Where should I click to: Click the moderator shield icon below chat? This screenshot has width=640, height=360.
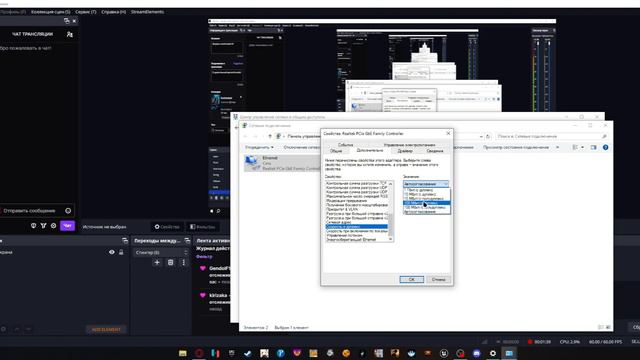[x=33, y=226]
